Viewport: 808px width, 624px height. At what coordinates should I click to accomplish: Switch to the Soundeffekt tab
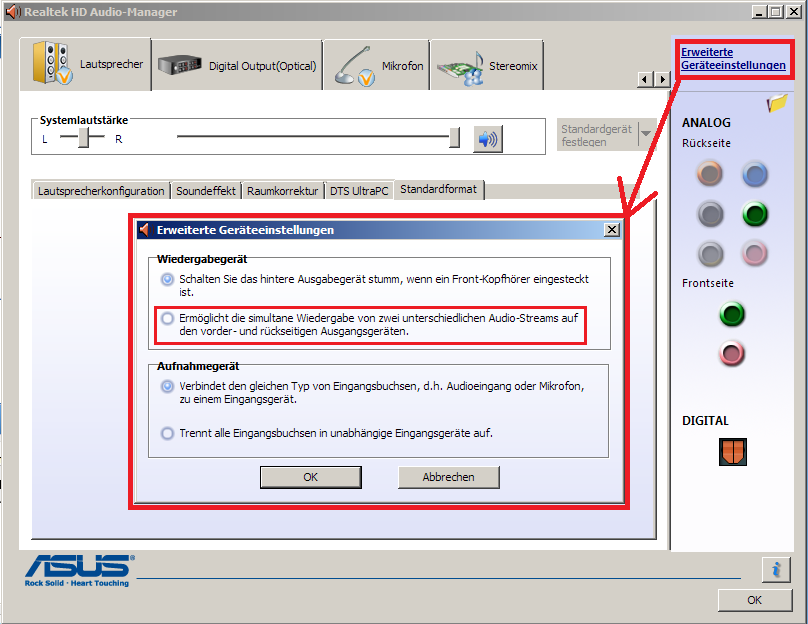click(206, 191)
